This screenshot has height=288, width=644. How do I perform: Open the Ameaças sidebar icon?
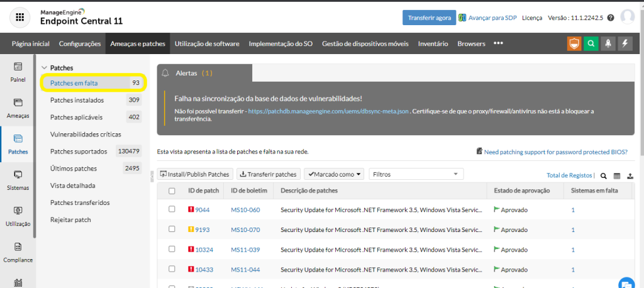pyautogui.click(x=18, y=107)
